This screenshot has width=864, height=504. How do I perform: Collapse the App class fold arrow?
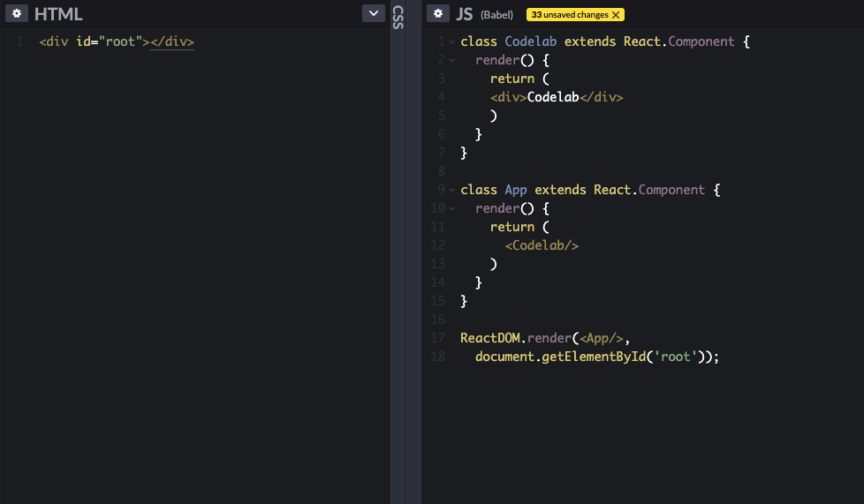(451, 190)
